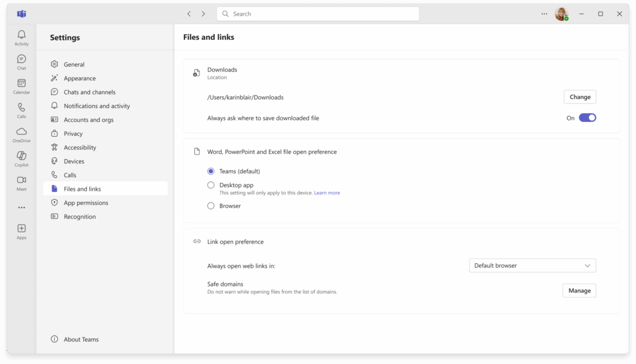Follow the Learn more link
Viewport: 636px width, 364px height.
pos(327,193)
